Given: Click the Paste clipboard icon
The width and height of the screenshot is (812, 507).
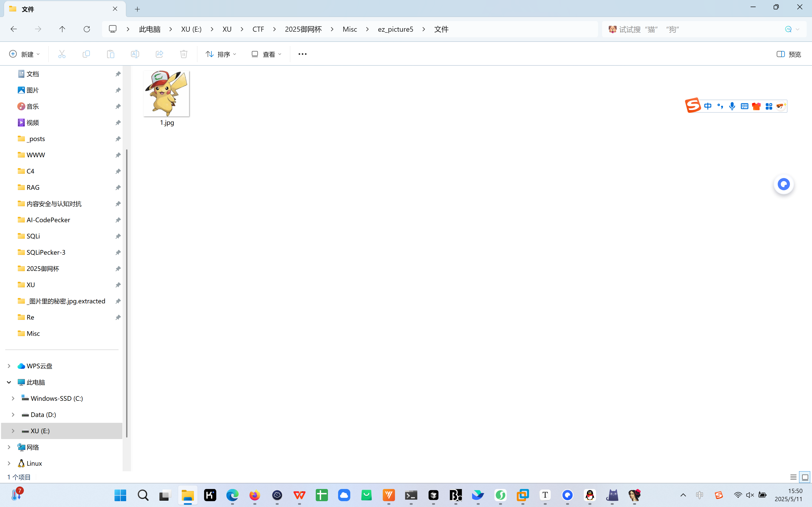Looking at the screenshot, I should [x=110, y=54].
